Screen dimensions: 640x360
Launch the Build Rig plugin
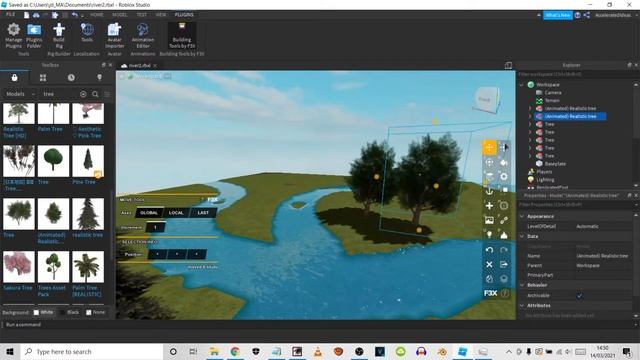pos(59,36)
